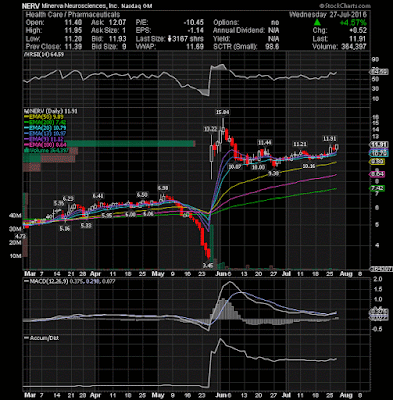The width and height of the screenshot is (393, 400).
Task: Click the High value 11.95
Action: coord(74,31)
